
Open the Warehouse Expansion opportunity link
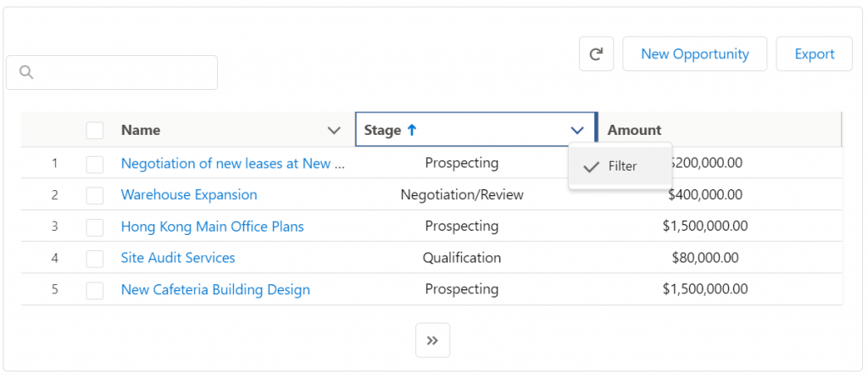pyautogui.click(x=189, y=195)
